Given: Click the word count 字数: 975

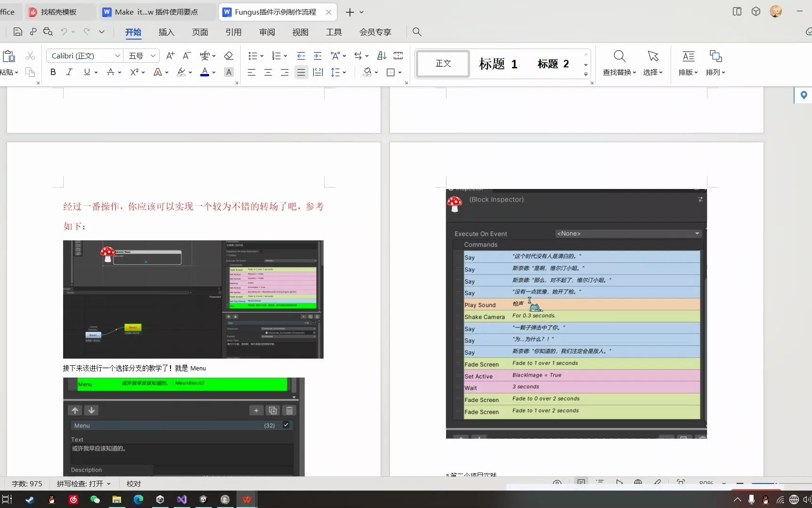Looking at the screenshot, I should (x=27, y=483).
